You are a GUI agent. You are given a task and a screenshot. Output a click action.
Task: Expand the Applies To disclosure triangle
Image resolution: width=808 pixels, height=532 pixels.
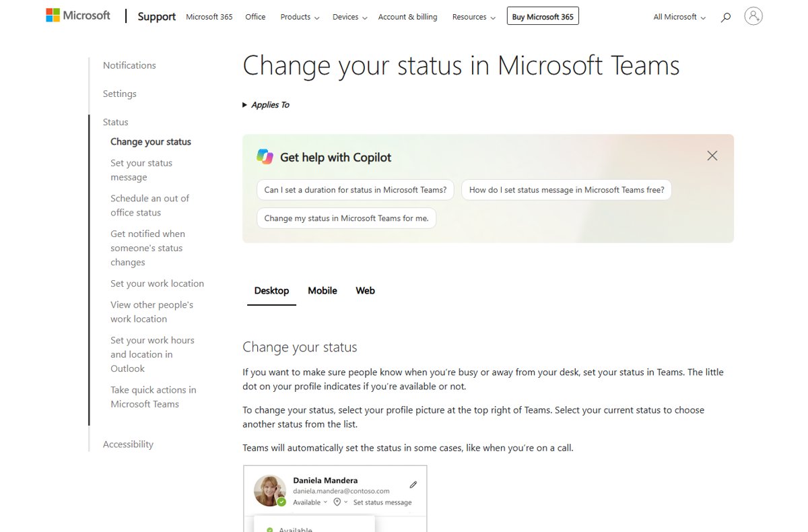point(245,105)
